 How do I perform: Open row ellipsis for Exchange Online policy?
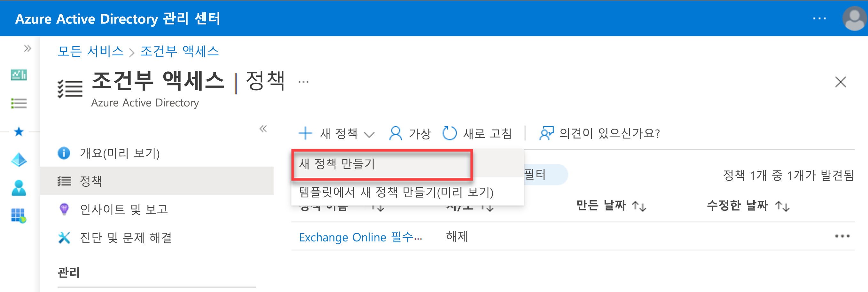pyautogui.click(x=842, y=236)
